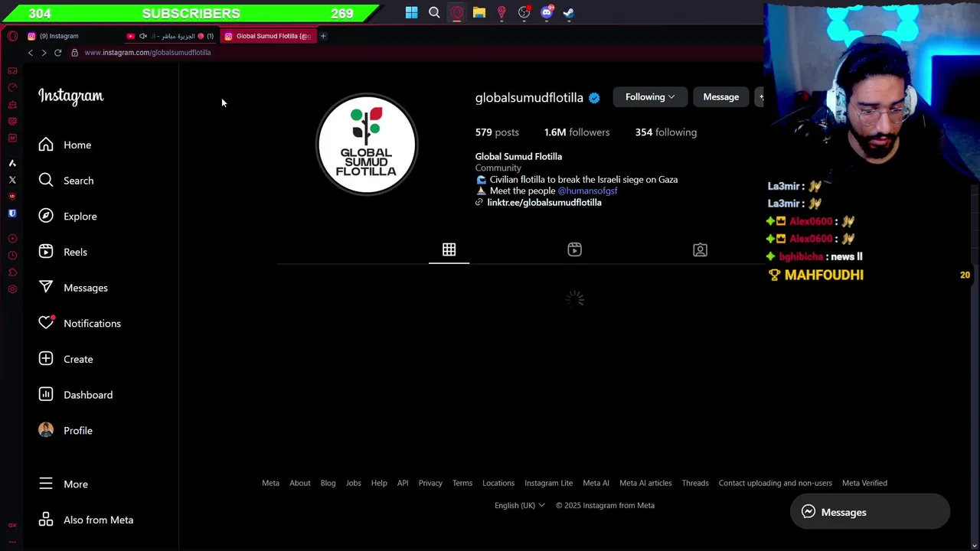The height and width of the screenshot is (551, 980).
Task: Click the verified badge next to username
Action: tap(594, 98)
